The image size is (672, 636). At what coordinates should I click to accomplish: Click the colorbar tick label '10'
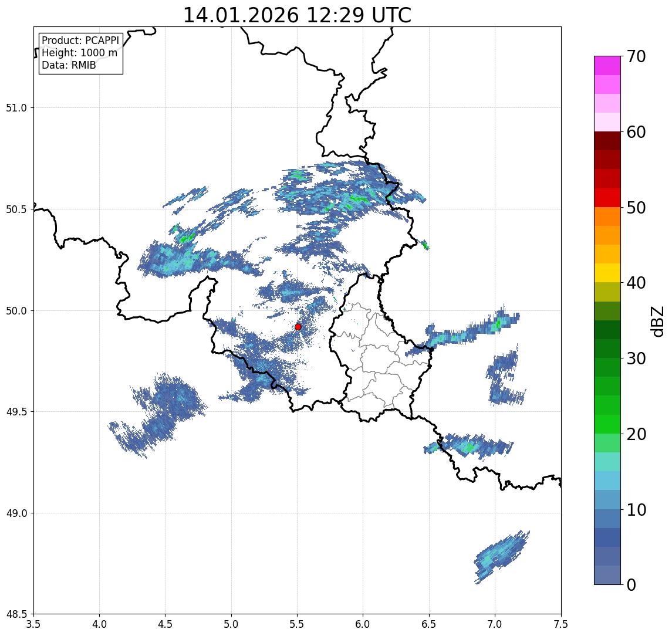point(636,510)
